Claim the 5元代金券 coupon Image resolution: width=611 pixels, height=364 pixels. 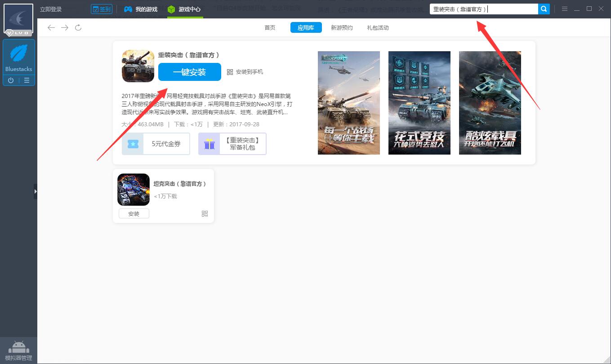(x=156, y=144)
